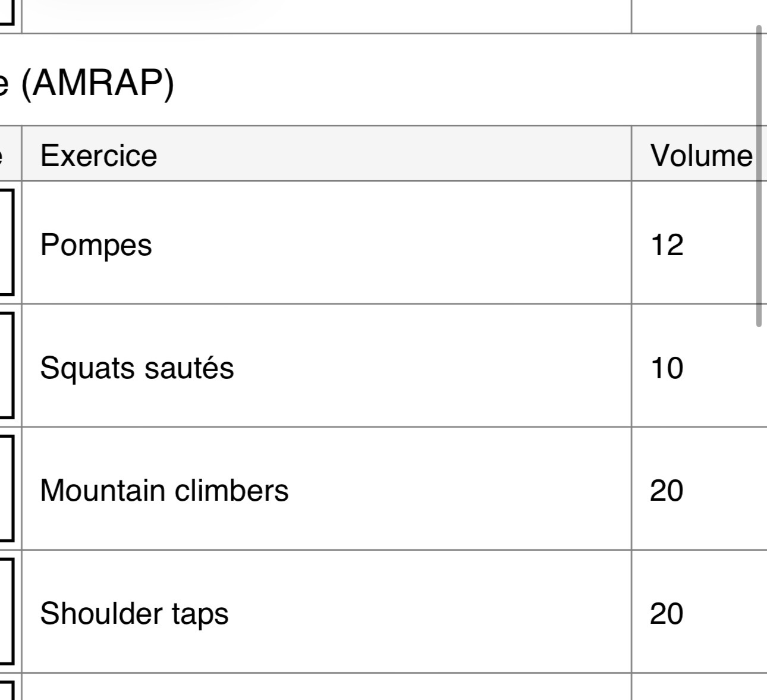This screenshot has height=700, width=767.
Task: Select the Volume column header
Action: [700, 155]
